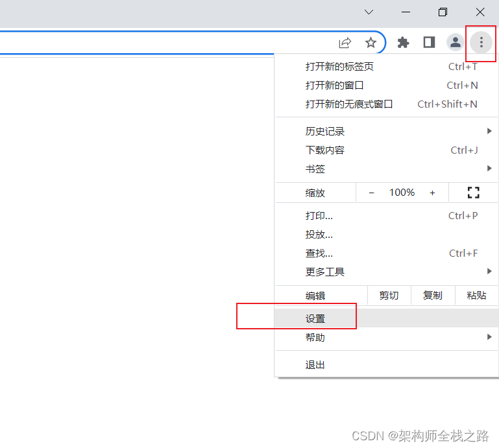Open 下载内容 from the menu
The height and width of the screenshot is (448, 499).
(x=386, y=150)
